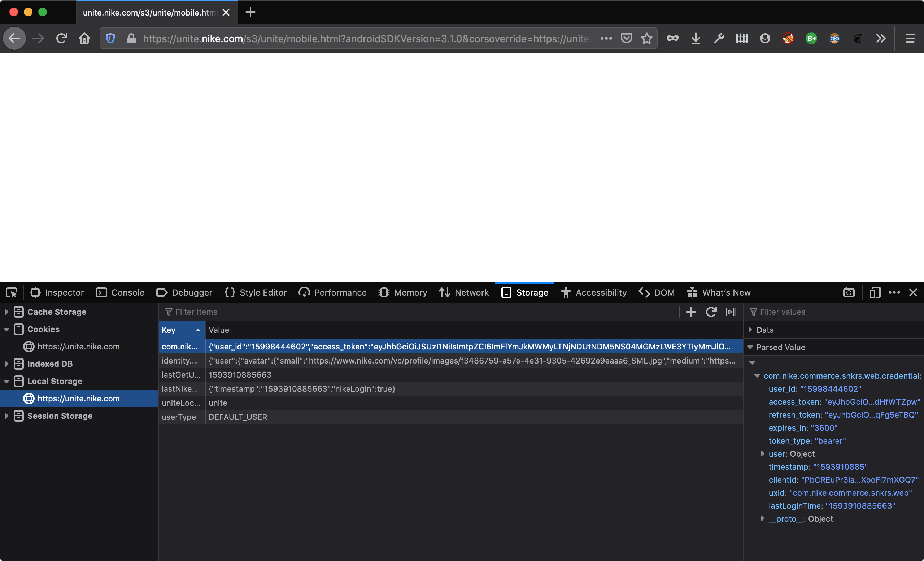Go back to previous page
This screenshot has height=561, width=924.
point(15,38)
